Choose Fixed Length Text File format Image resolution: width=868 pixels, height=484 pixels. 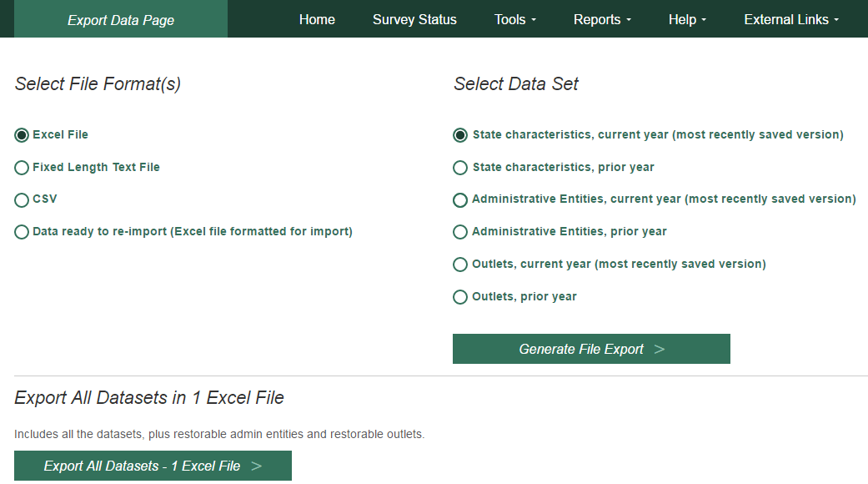(x=22, y=168)
